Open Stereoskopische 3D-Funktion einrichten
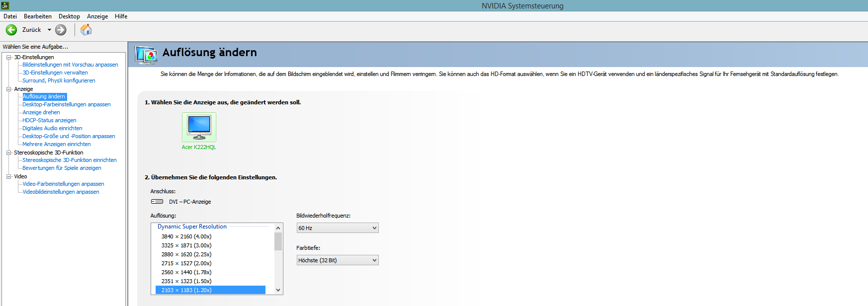 tap(70, 160)
